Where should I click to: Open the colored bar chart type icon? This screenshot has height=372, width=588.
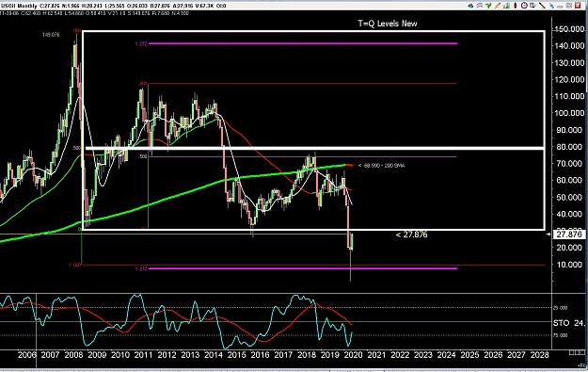(507, 6)
